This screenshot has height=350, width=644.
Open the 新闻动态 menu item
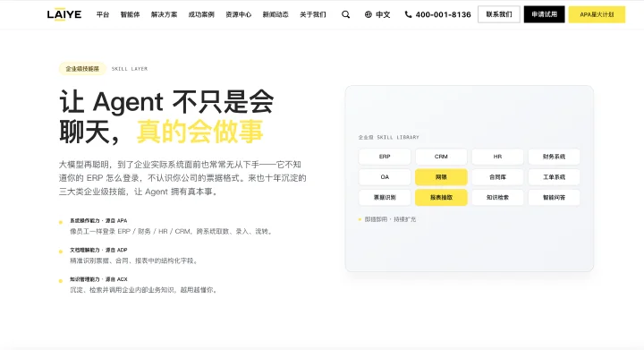275,14
